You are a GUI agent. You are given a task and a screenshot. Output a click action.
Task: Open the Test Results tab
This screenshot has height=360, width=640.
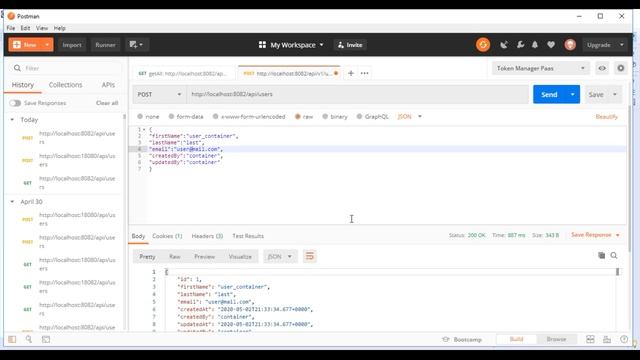coord(248,236)
